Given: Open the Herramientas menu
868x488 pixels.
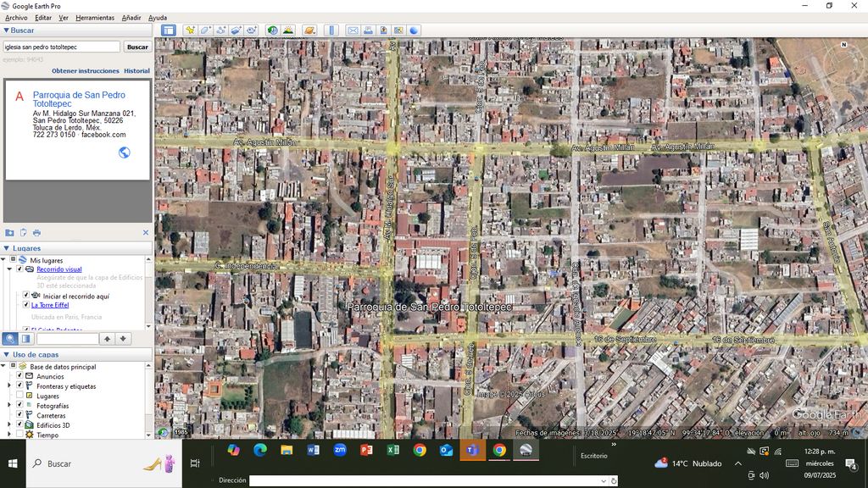Looking at the screenshot, I should [x=95, y=18].
